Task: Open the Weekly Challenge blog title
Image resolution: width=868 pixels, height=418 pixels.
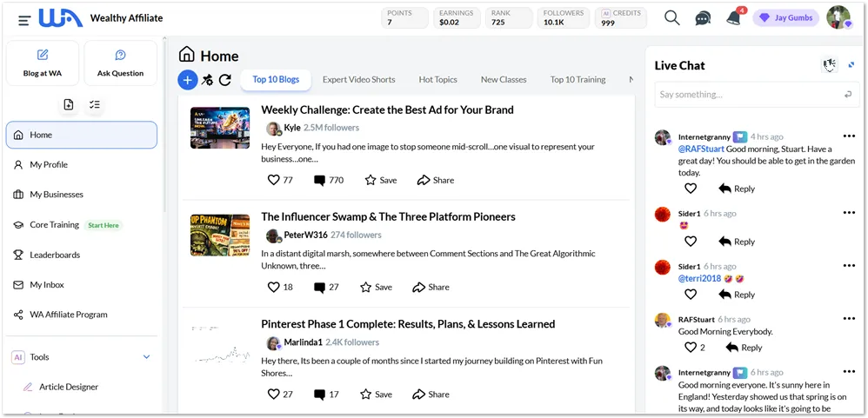Action: (388, 110)
